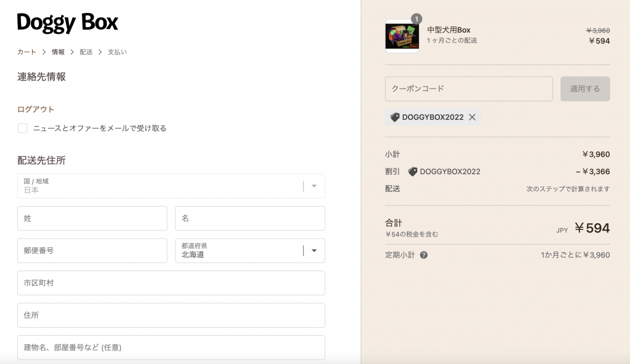Click the quantity badge on product image
630x364 pixels.
pyautogui.click(x=417, y=19)
